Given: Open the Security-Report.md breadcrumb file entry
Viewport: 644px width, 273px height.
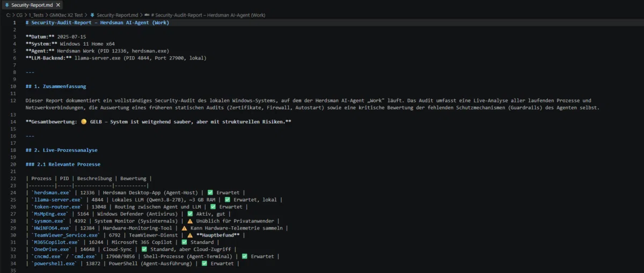Looking at the screenshot, I should point(118,14).
